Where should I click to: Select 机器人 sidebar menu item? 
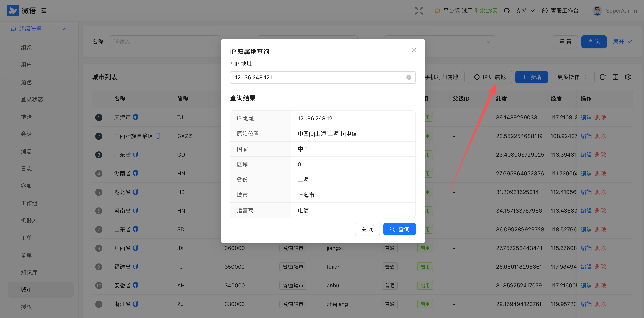click(x=29, y=220)
